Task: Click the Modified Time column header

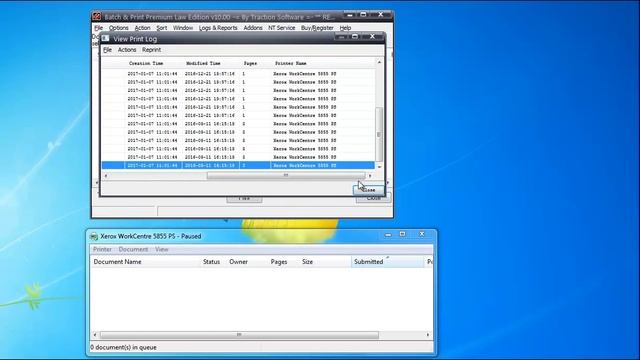Action: coord(203,63)
